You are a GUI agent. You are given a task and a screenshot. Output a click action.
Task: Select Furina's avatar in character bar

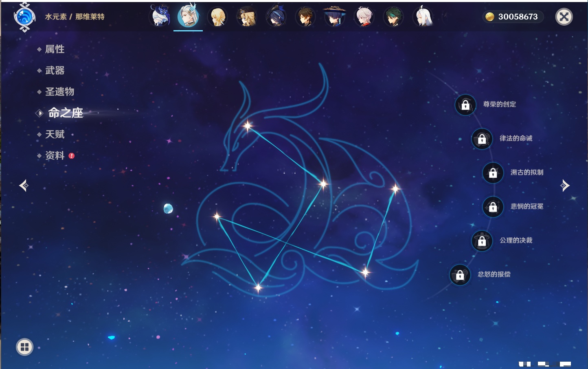tap(160, 16)
